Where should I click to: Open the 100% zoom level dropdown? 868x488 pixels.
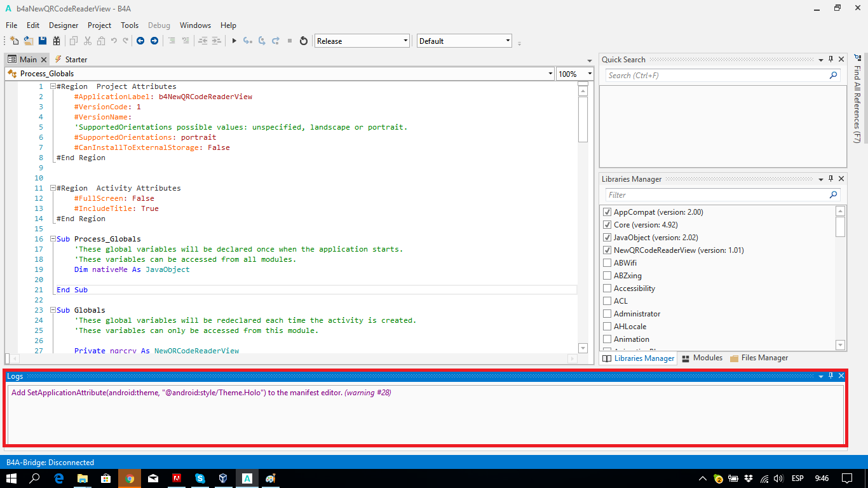589,74
